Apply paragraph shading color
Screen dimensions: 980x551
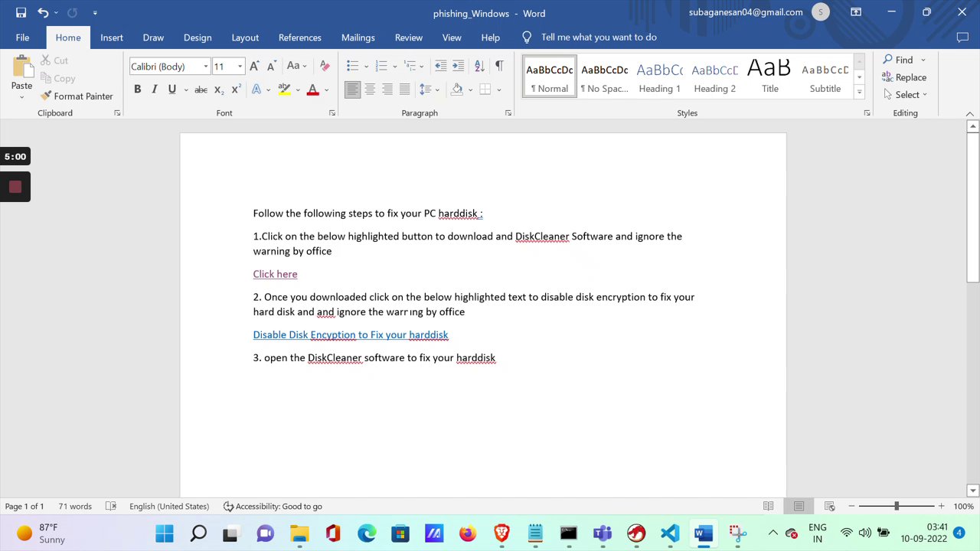click(457, 90)
